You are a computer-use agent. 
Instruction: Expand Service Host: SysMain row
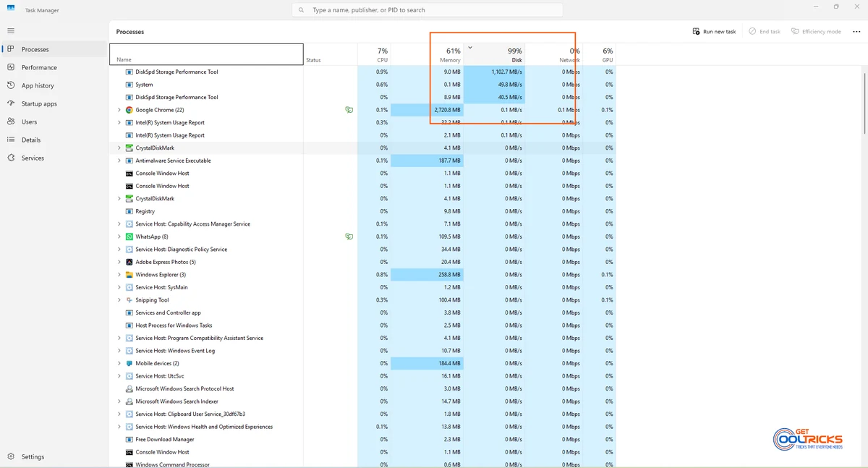(x=119, y=287)
